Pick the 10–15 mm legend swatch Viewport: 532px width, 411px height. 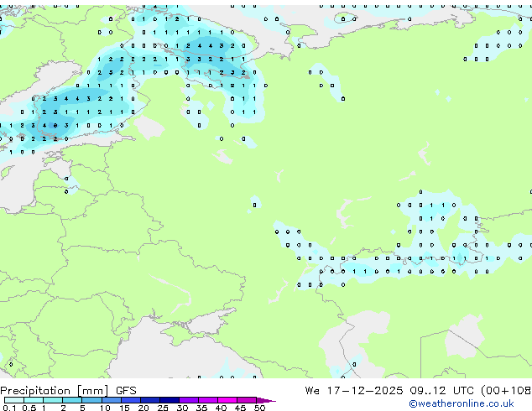(x=111, y=400)
